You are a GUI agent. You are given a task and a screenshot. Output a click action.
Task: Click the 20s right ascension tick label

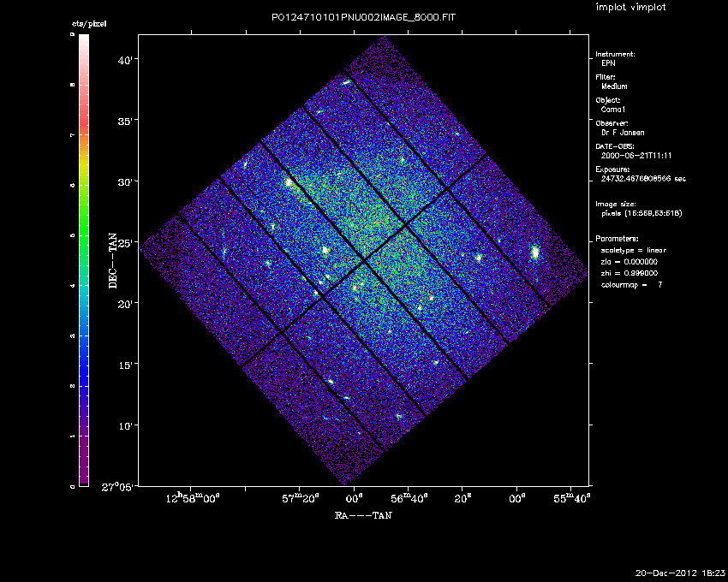[462, 498]
